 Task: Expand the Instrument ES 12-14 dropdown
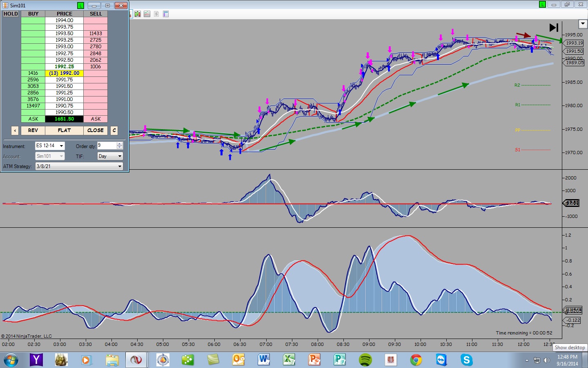click(x=61, y=146)
